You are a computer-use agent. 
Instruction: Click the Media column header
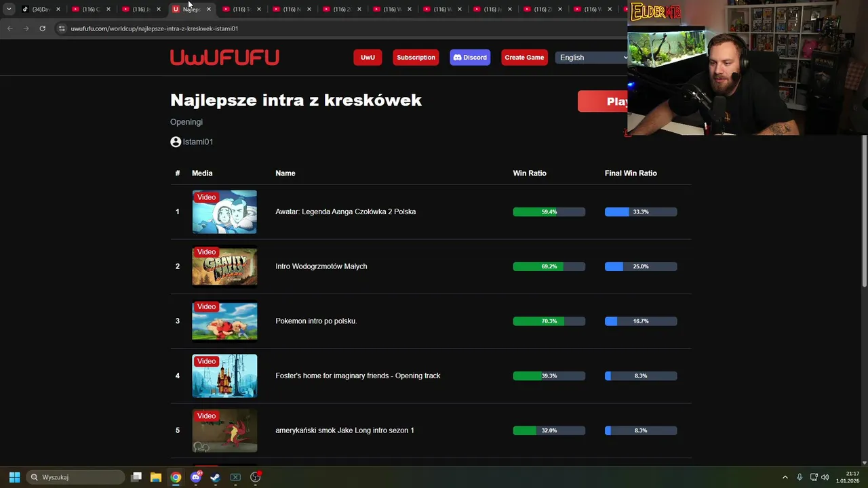coord(202,174)
